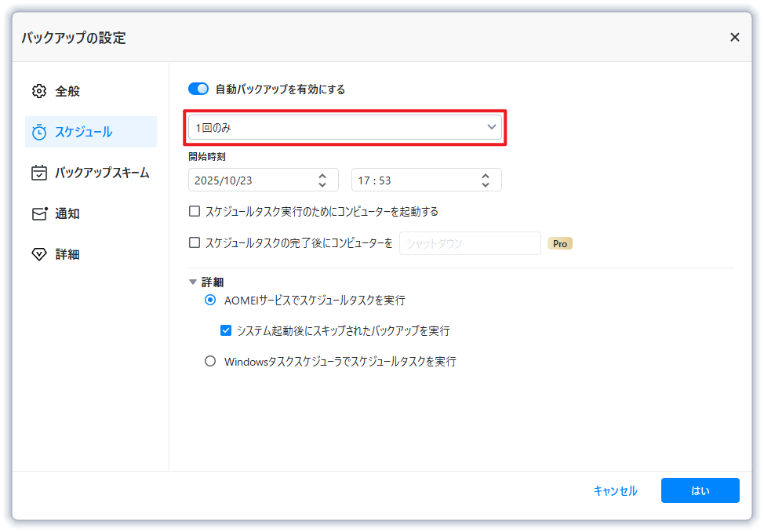The height and width of the screenshot is (532, 764).
Task: Click the calendar icon beside バックアップスキーム
Action: click(x=39, y=173)
